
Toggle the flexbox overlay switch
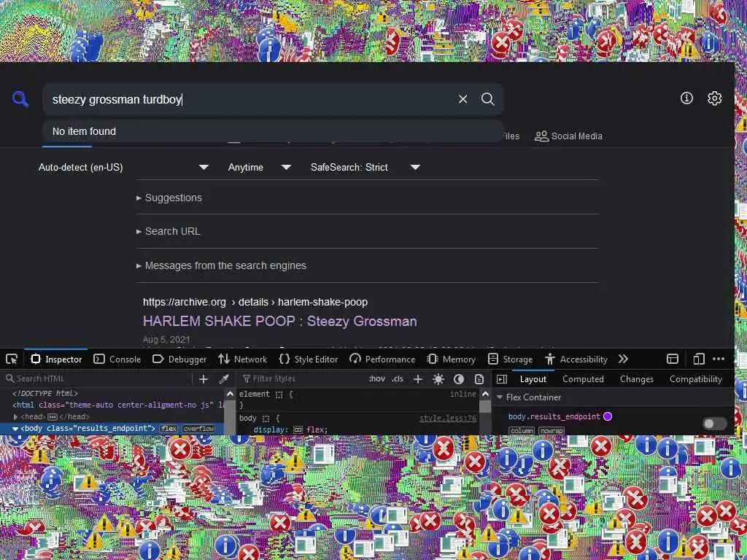(x=715, y=424)
